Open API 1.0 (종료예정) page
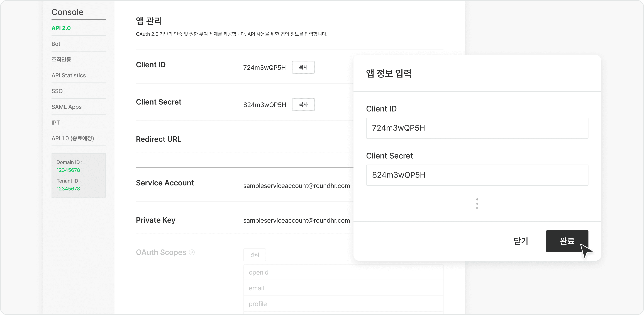Viewport: 644px width, 315px height. pos(72,138)
